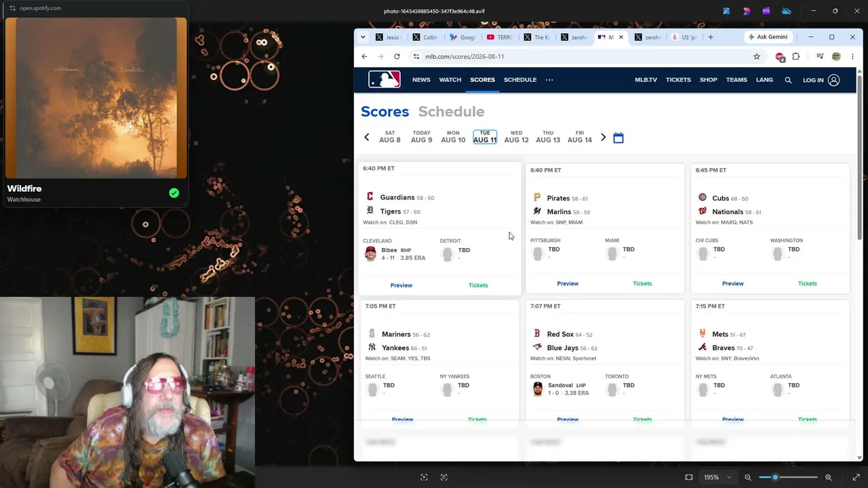868x488 pixels.
Task: Open the Chrome tab search dropdown
Action: pyautogui.click(x=363, y=37)
